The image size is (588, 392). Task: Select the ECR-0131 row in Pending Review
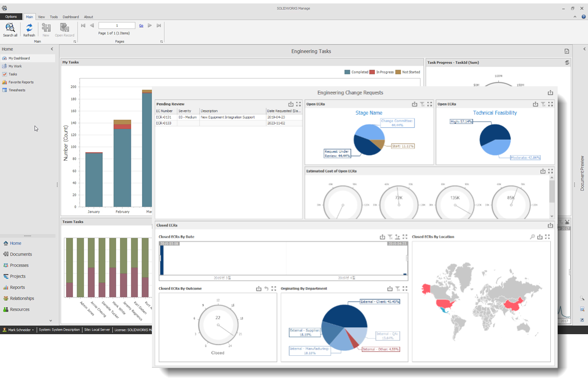(x=229, y=117)
